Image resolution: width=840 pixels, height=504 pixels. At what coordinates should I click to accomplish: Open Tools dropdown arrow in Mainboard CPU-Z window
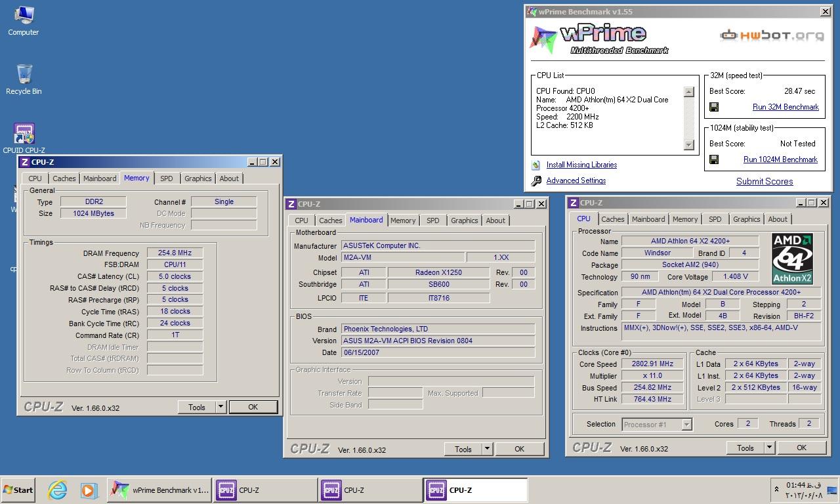click(488, 450)
